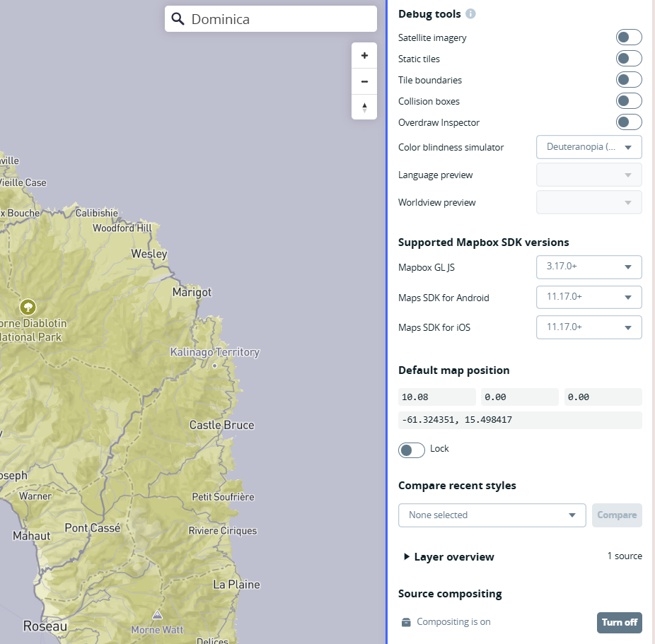Toggle the Collision boxes switch
This screenshot has width=655, height=644.
628,101
